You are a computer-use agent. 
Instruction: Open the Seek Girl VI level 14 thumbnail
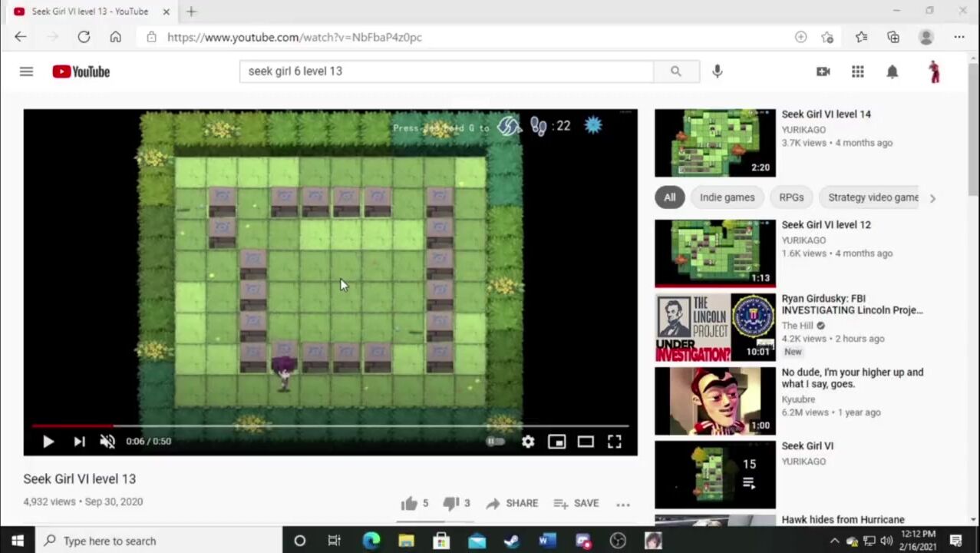point(715,143)
